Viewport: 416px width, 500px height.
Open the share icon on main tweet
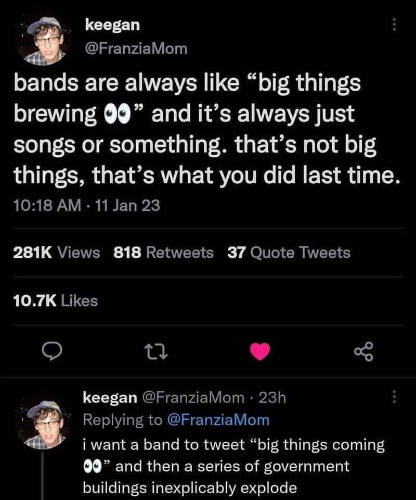[364, 352]
